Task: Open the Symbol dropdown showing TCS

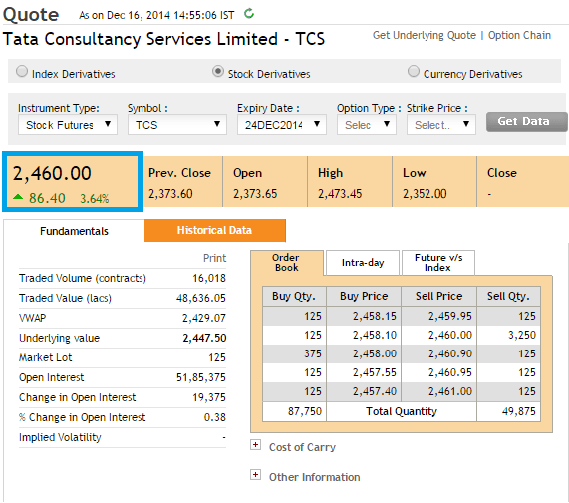Action: (x=177, y=125)
